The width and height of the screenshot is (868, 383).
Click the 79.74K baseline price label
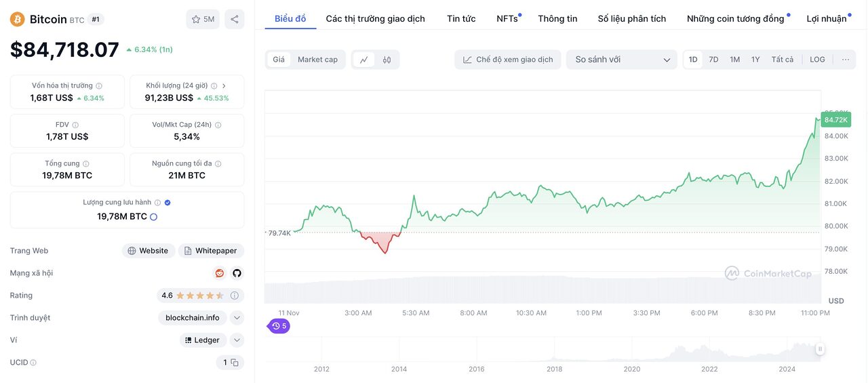point(279,233)
